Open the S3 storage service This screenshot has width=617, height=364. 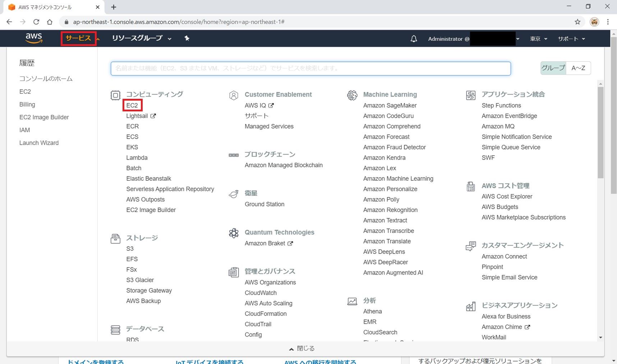click(130, 249)
